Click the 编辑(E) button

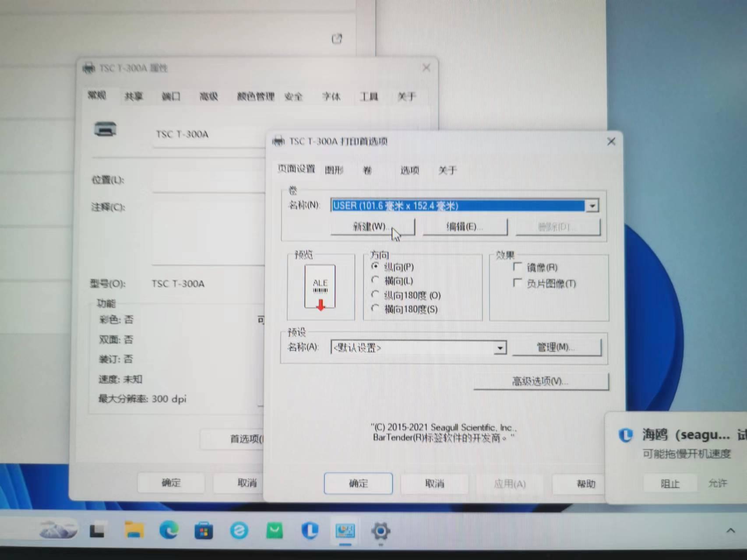465,227
